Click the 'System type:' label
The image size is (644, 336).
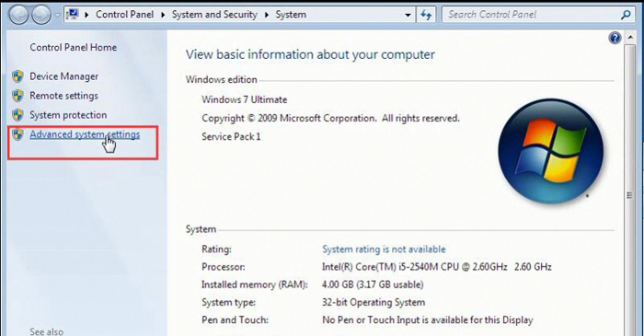(228, 303)
